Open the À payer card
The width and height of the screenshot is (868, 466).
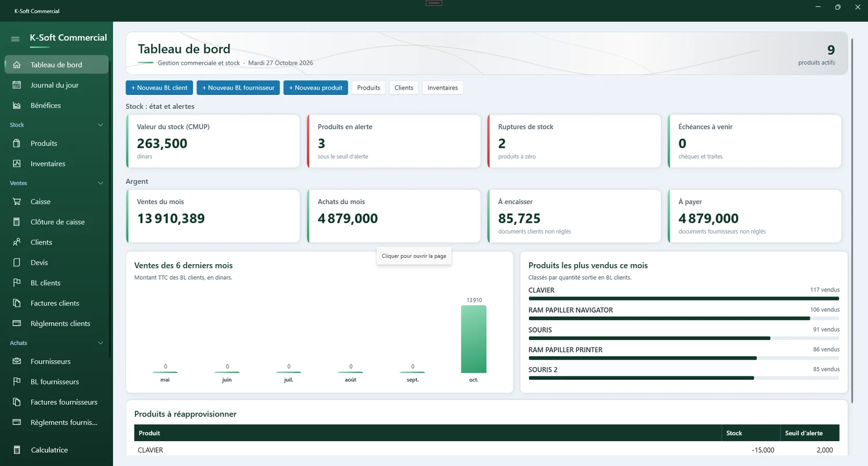(755, 216)
